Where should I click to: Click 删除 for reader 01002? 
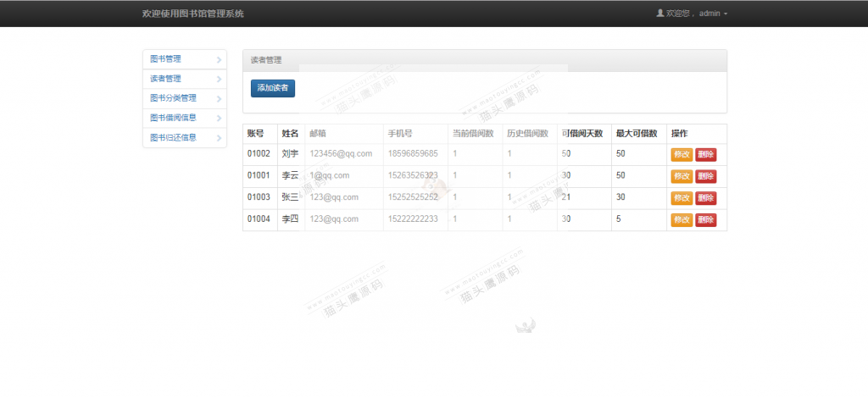706,155
